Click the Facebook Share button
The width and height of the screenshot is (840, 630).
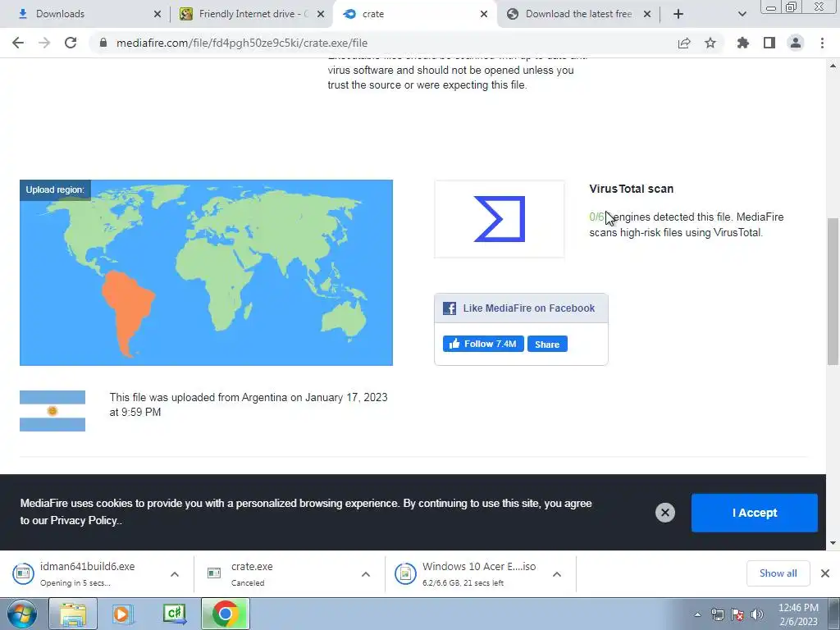point(547,344)
